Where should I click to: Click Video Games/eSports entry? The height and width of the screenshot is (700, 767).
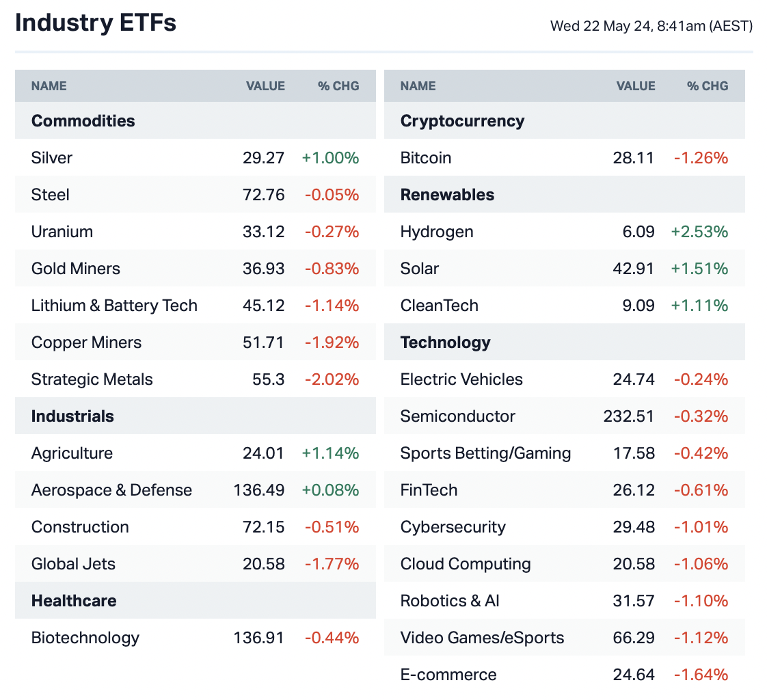(483, 638)
